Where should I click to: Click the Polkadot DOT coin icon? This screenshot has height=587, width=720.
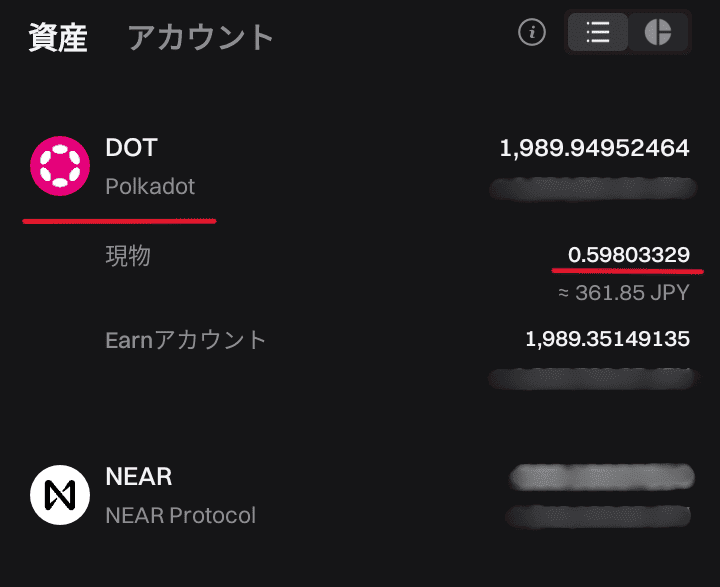point(60,166)
